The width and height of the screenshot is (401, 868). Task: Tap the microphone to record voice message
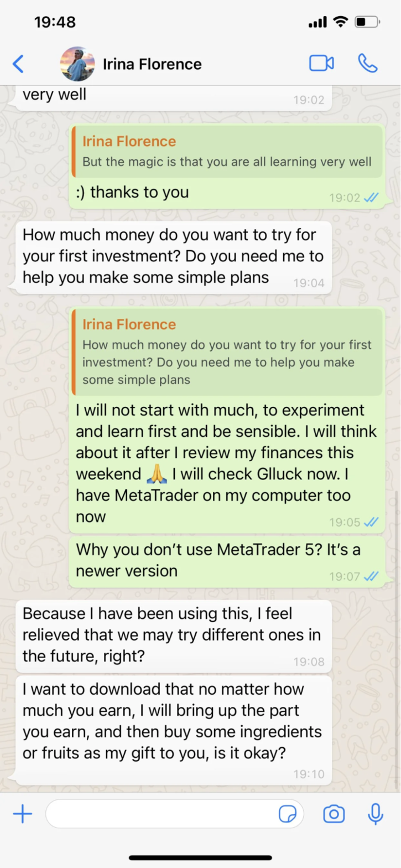[x=376, y=814]
